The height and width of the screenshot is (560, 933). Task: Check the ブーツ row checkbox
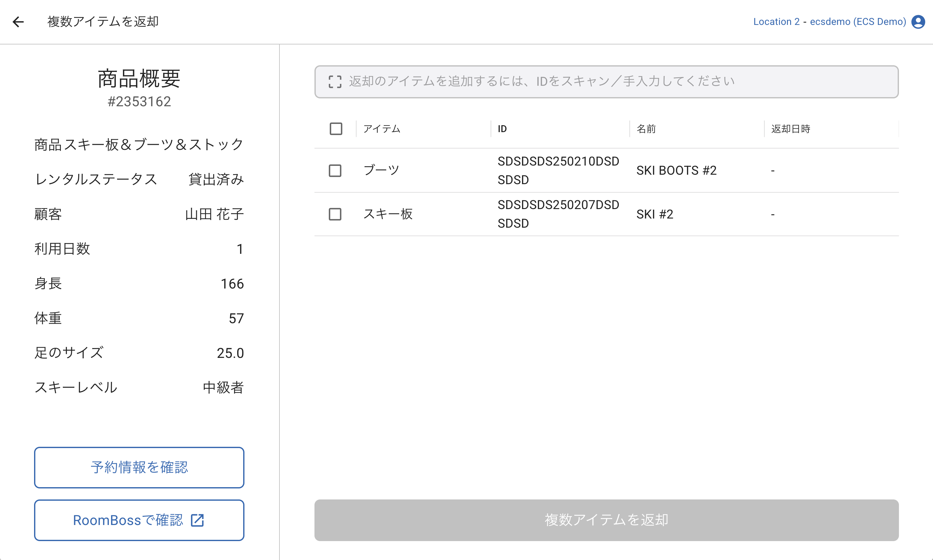(335, 171)
